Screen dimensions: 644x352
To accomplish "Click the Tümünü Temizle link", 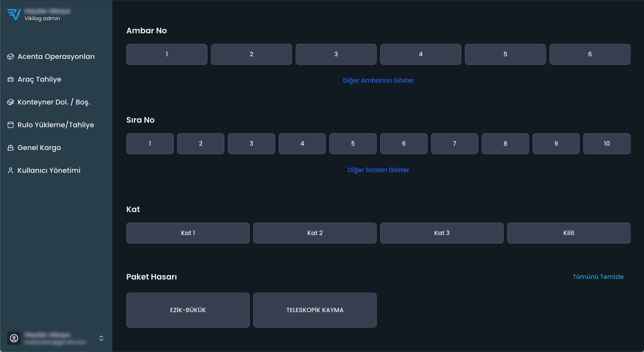I will (598, 277).
